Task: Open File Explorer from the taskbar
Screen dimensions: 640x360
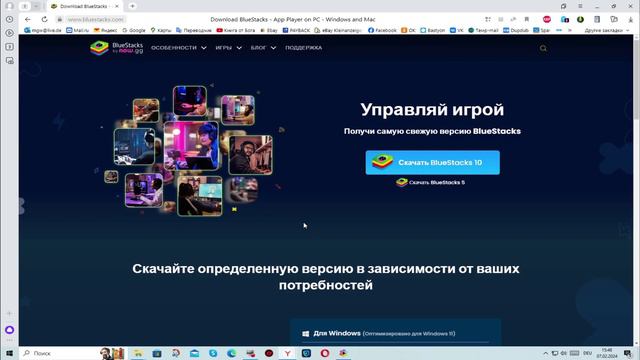Action: tap(138, 353)
